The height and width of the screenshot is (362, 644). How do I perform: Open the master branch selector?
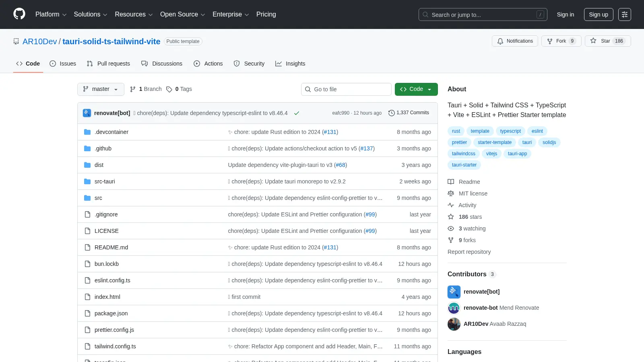tap(101, 89)
